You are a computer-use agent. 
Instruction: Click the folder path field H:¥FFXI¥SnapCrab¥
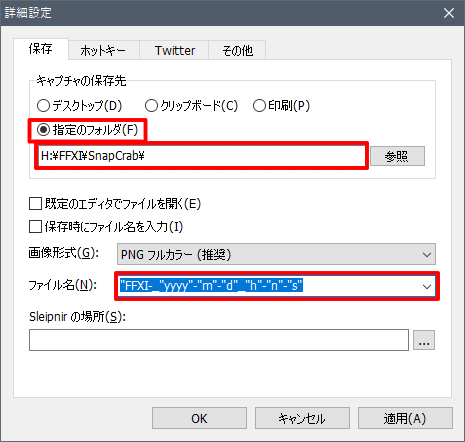[x=201, y=156]
